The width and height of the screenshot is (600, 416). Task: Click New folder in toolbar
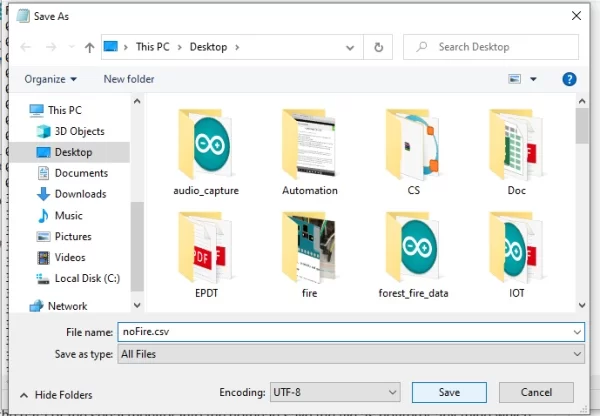(x=129, y=79)
